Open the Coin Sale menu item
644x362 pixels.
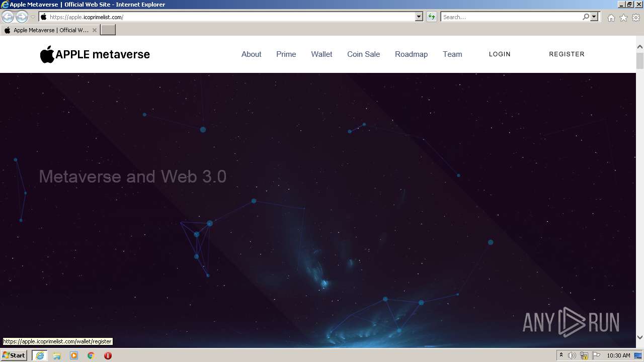[x=363, y=54]
